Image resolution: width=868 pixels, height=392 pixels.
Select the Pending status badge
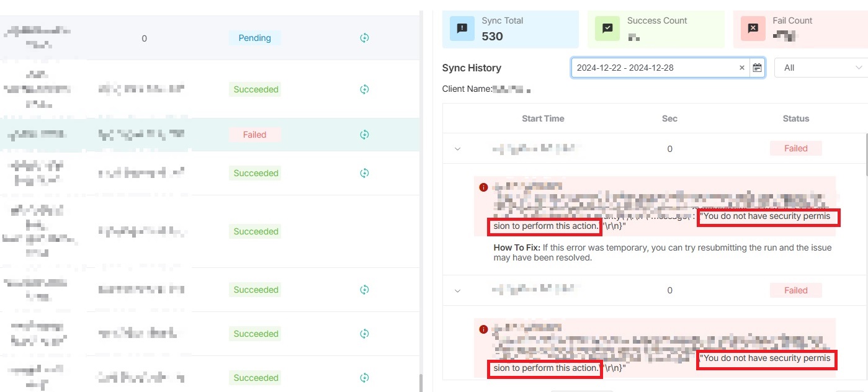coord(254,38)
